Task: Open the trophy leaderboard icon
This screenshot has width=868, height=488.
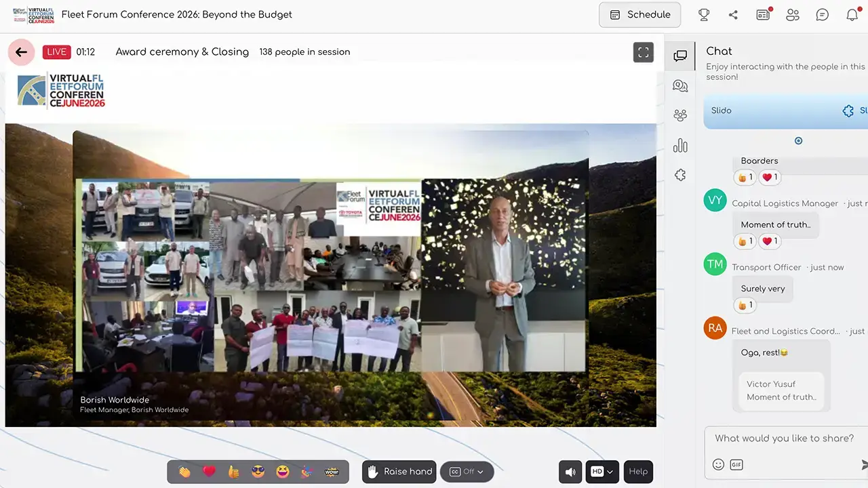Action: [x=704, y=14]
